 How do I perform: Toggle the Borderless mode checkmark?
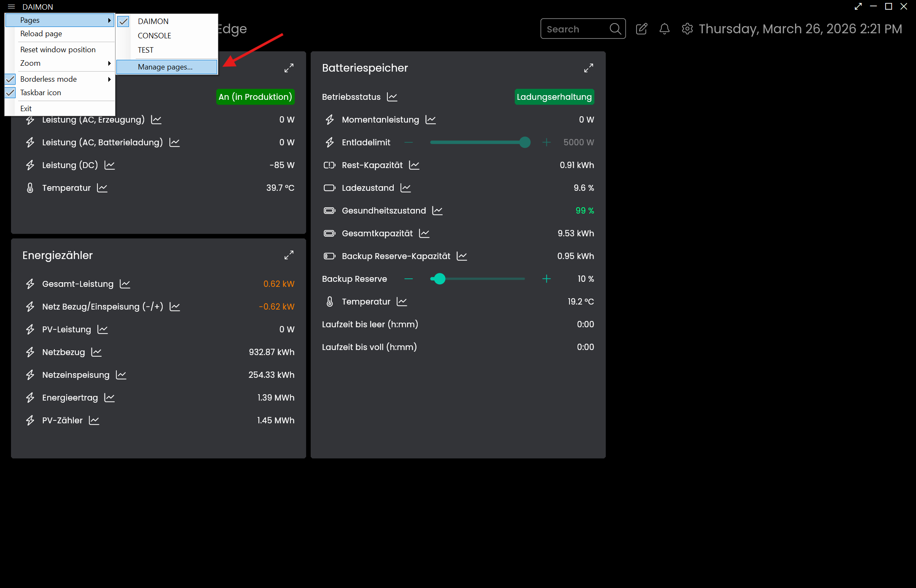(x=11, y=79)
